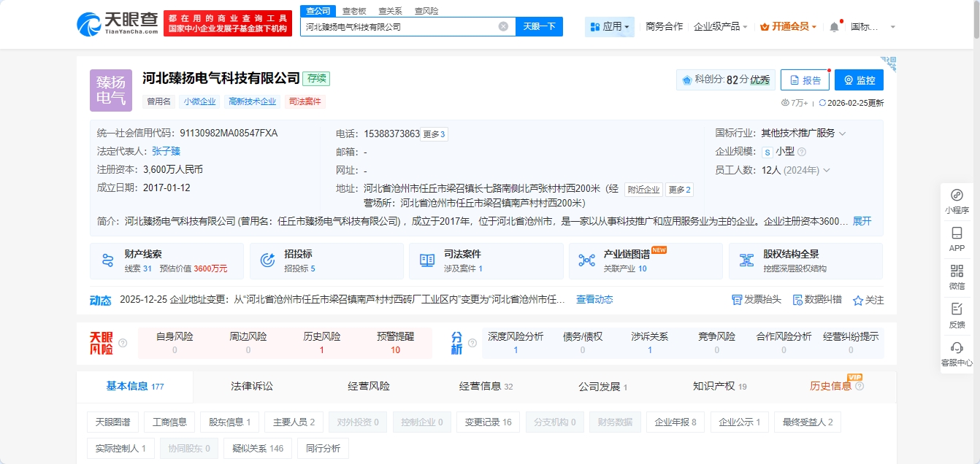
Task: Click the company name search input field
Action: click(398, 26)
